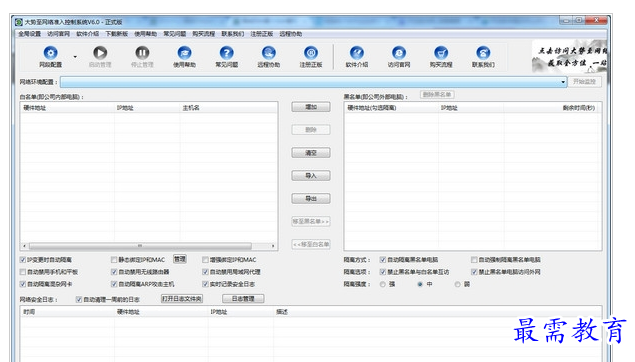Click the app icon in the title bar
This screenshot has height=362, width=635.
tap(19, 22)
